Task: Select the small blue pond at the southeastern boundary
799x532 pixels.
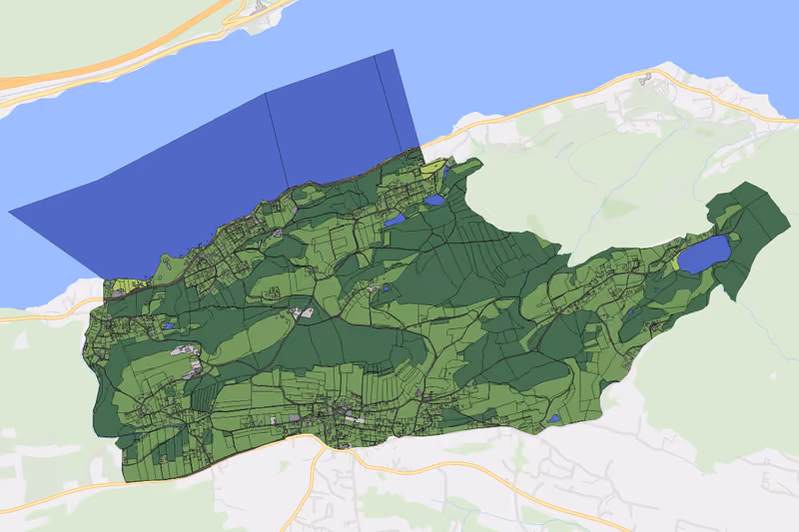Action: tap(553, 419)
